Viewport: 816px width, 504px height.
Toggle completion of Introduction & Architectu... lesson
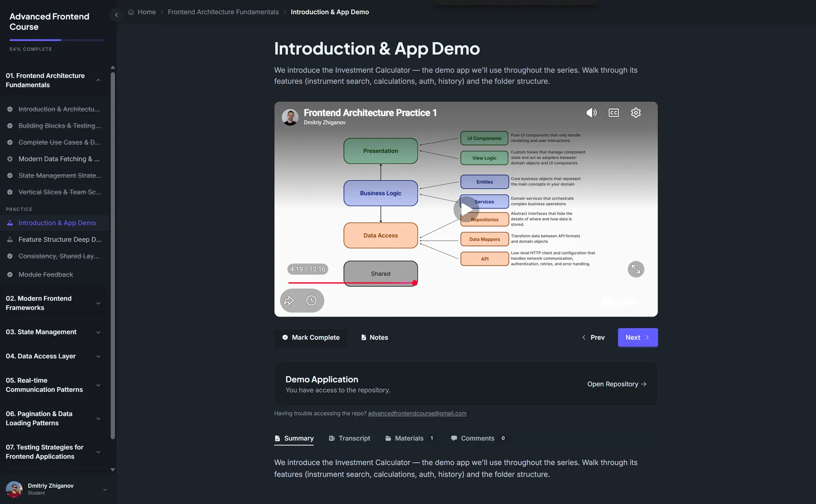pos(10,109)
